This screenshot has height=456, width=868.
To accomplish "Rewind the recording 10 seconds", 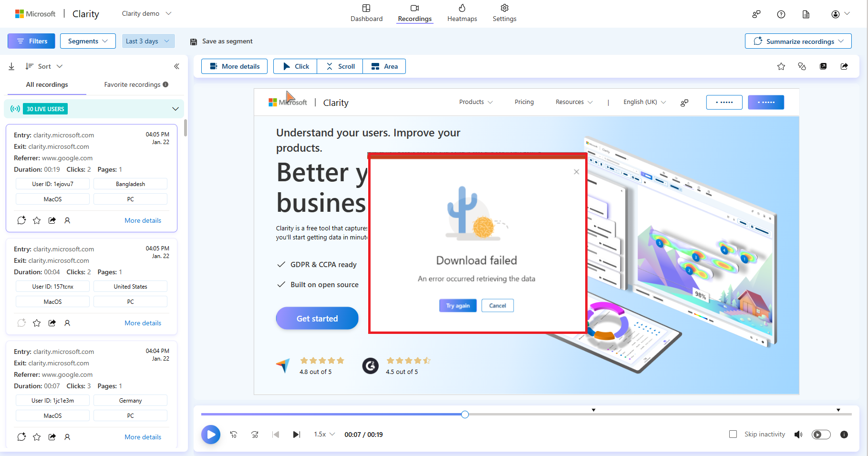I will 234,435.
